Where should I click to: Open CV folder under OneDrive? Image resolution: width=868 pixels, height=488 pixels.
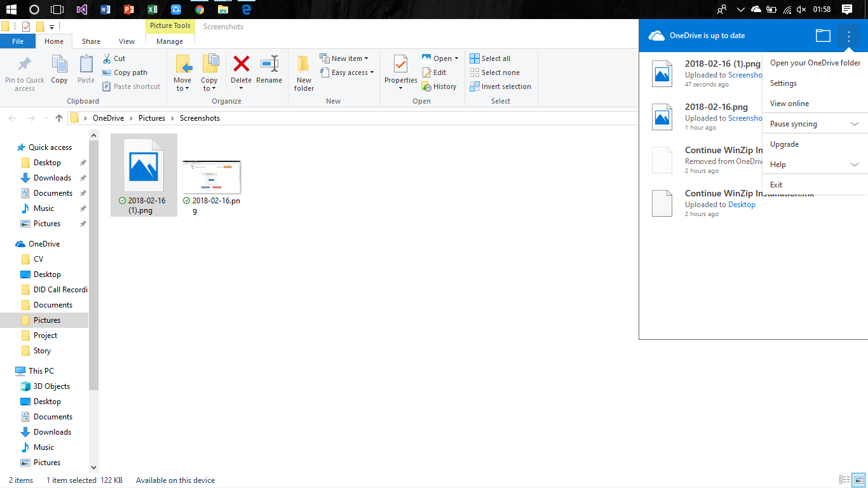(x=39, y=259)
